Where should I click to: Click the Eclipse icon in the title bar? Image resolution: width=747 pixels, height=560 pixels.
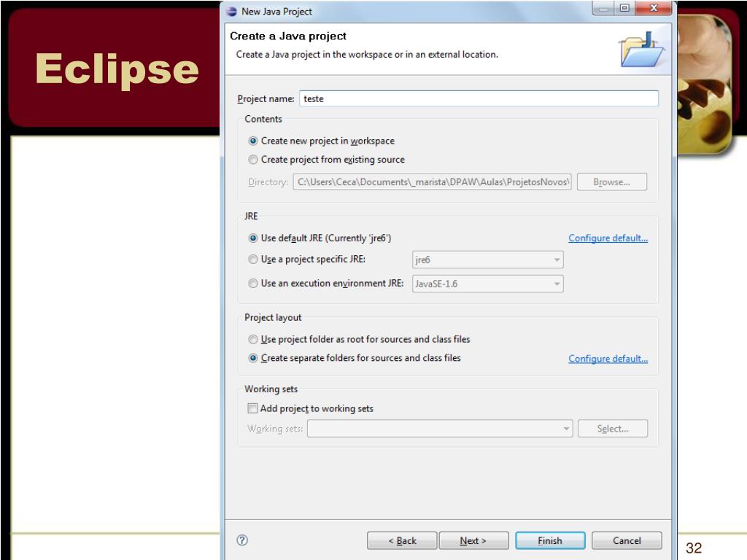pyautogui.click(x=232, y=12)
